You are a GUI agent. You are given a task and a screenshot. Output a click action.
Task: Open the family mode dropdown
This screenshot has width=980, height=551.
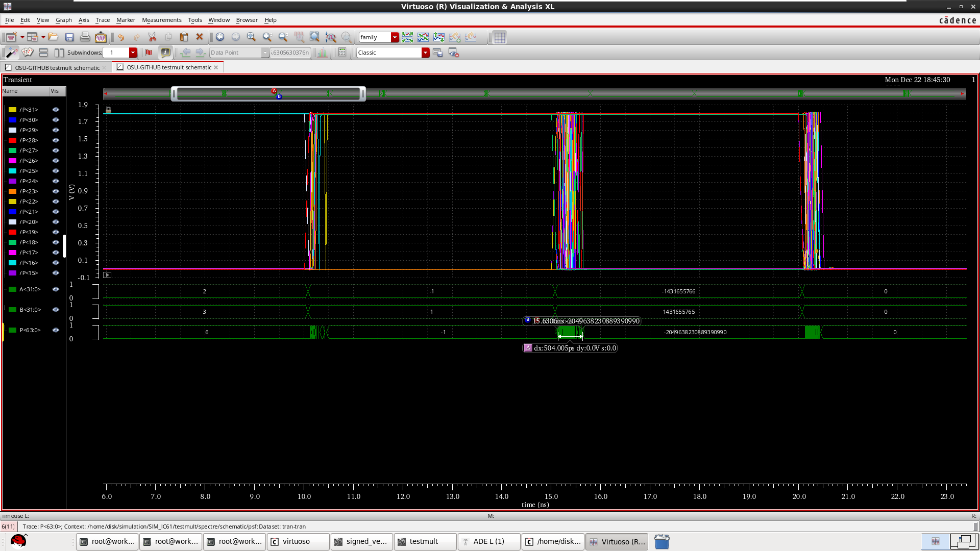pos(394,37)
